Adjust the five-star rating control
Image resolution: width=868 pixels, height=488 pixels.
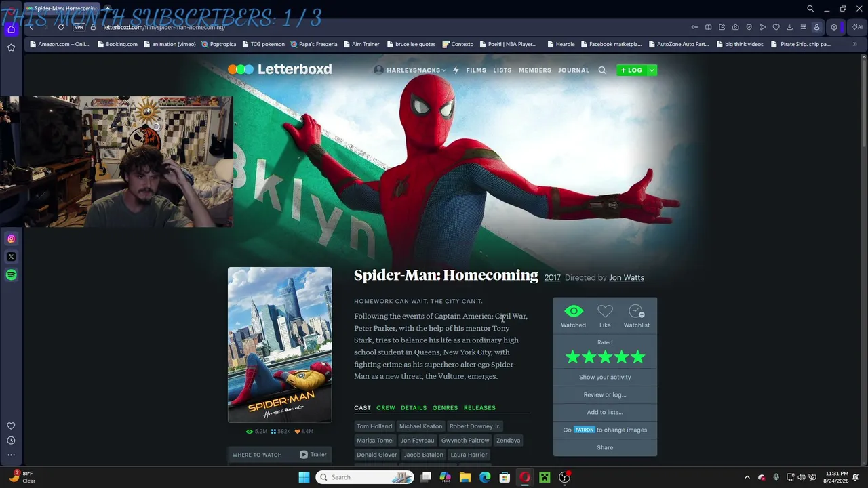(605, 357)
